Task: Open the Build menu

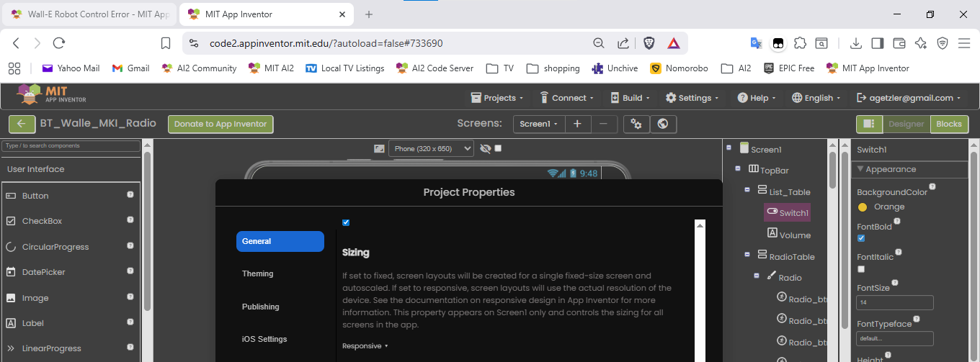Action: click(x=632, y=98)
